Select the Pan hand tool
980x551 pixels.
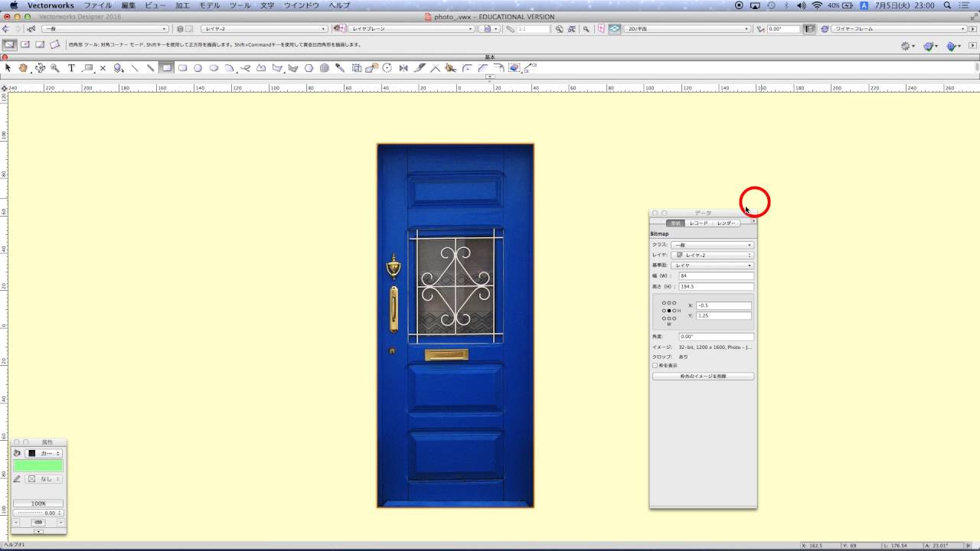[x=23, y=68]
